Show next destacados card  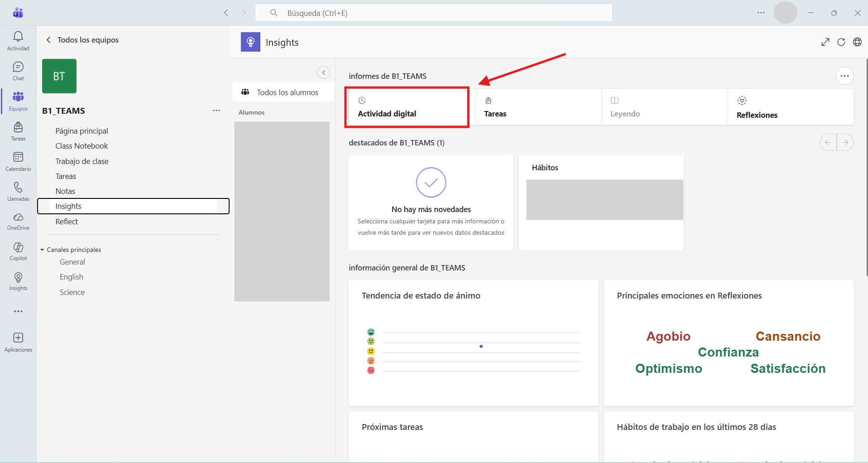[x=845, y=142]
